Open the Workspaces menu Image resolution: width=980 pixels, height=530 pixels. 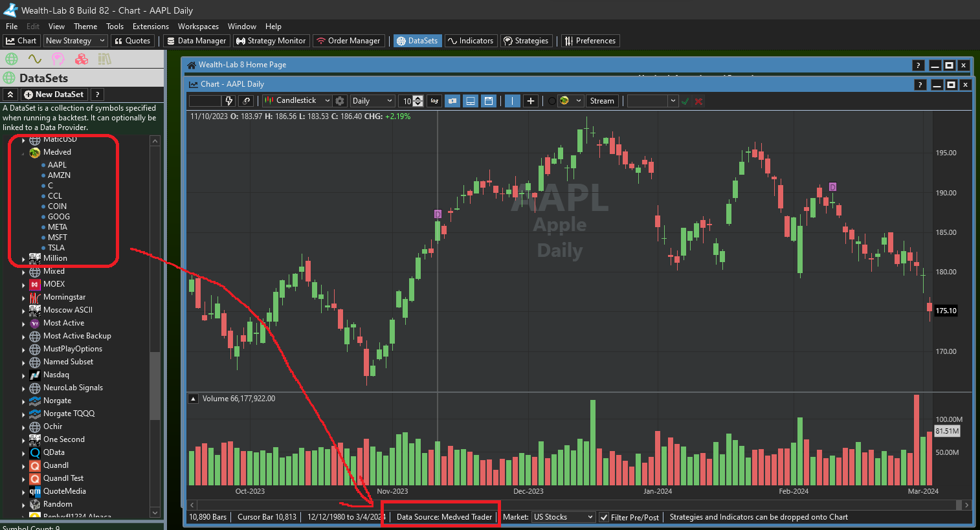198,27
